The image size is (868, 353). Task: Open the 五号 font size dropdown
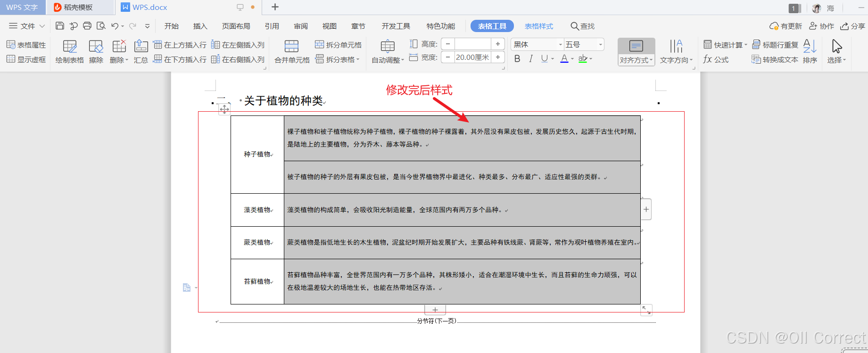pos(601,44)
